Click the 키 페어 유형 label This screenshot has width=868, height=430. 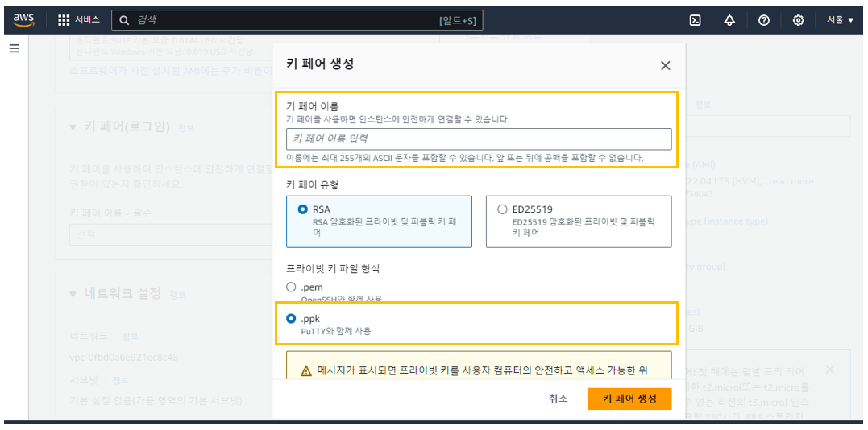312,185
